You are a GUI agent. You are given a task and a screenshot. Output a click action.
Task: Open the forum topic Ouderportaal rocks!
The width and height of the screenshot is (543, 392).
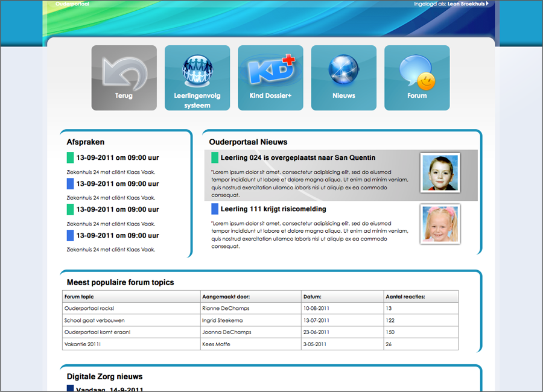[89, 308]
